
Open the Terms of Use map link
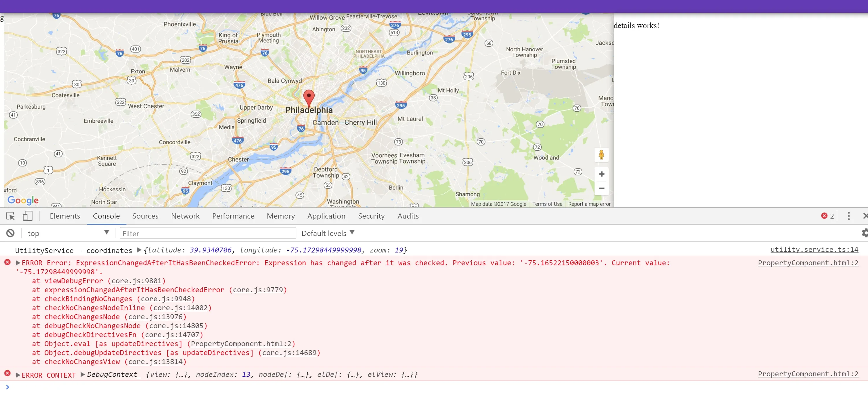coord(547,204)
